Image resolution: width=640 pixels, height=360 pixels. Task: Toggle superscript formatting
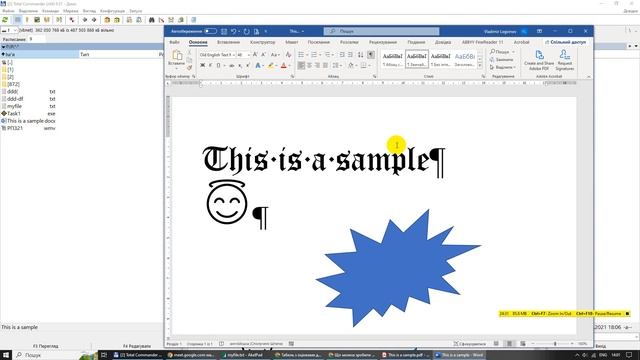[248, 65]
